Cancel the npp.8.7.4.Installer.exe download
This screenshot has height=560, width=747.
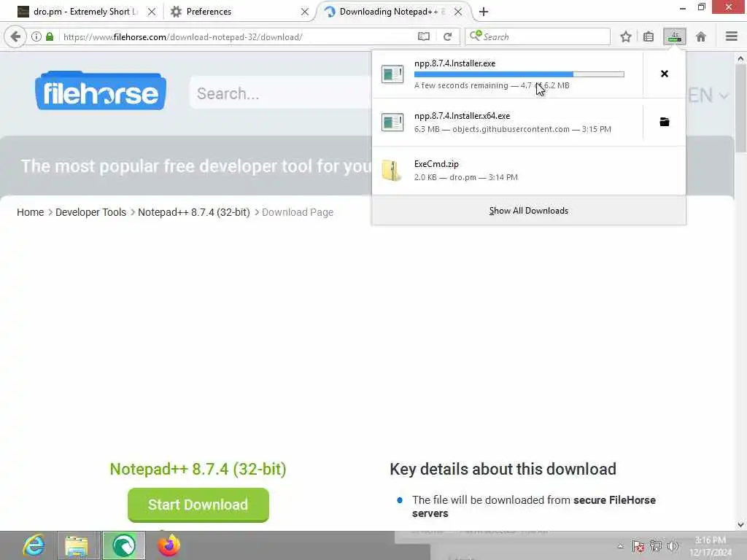[x=664, y=74]
